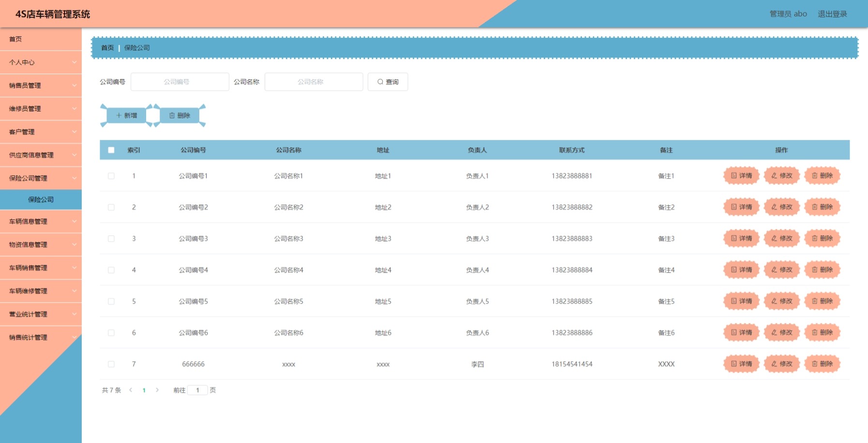
Task: Expand the 销售员管理 sidebar menu
Action: click(41, 86)
